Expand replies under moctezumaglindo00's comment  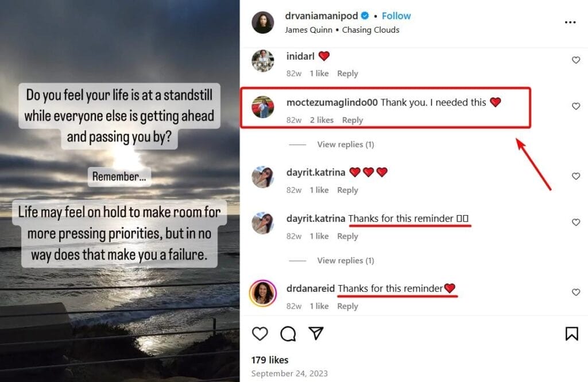coord(345,145)
